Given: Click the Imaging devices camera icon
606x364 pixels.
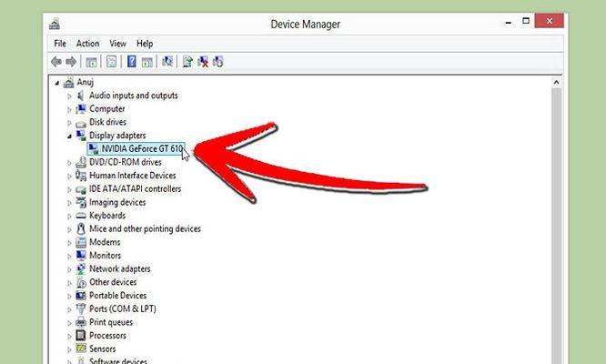Looking at the screenshot, I should (x=81, y=203).
